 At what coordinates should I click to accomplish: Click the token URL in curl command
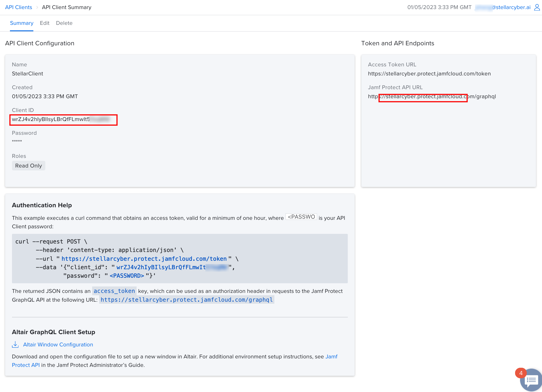[x=144, y=259]
